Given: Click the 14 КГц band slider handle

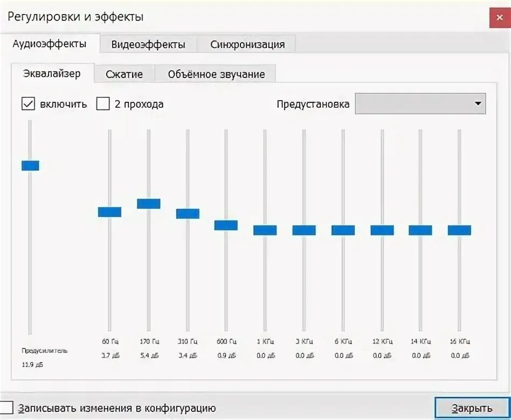Looking at the screenshot, I should click(420, 230).
